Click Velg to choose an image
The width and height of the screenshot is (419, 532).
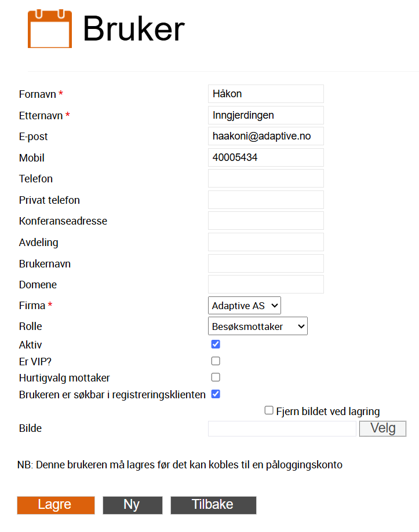(382, 428)
